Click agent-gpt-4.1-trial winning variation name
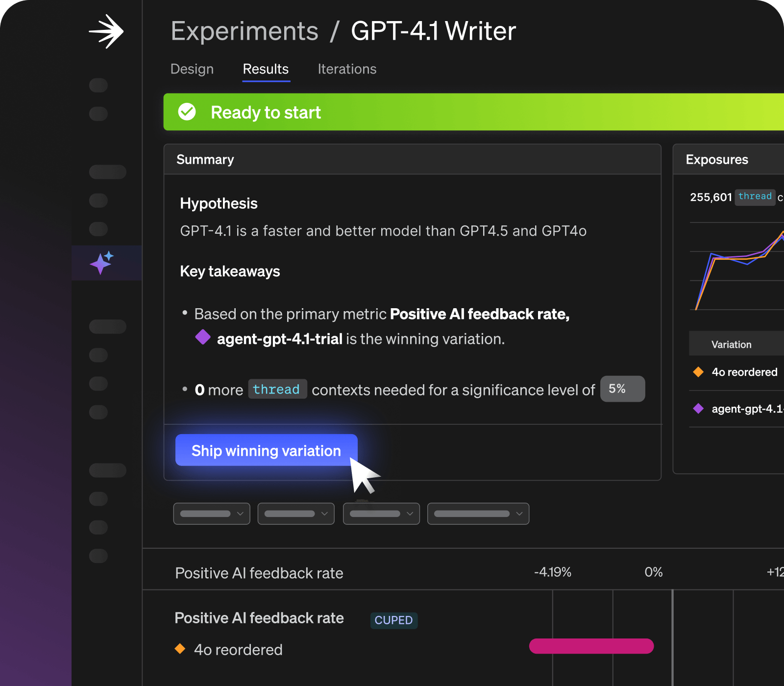This screenshot has height=686, width=784. tap(280, 339)
